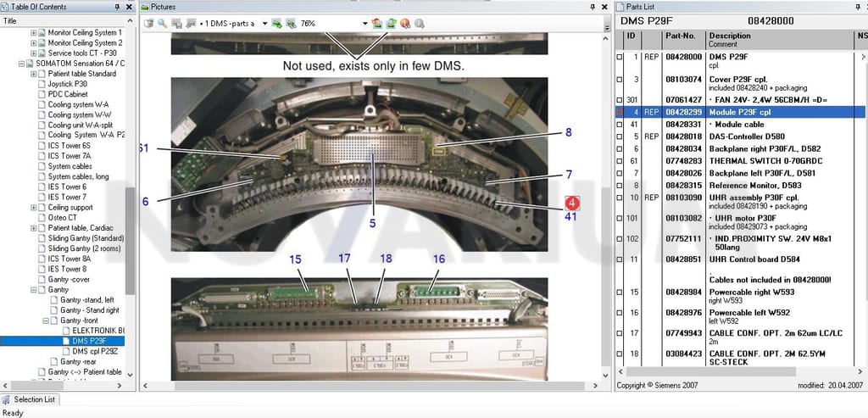This screenshot has height=418, width=868.
Task: Click the picture search icon left of 76%
Action: click(291, 23)
